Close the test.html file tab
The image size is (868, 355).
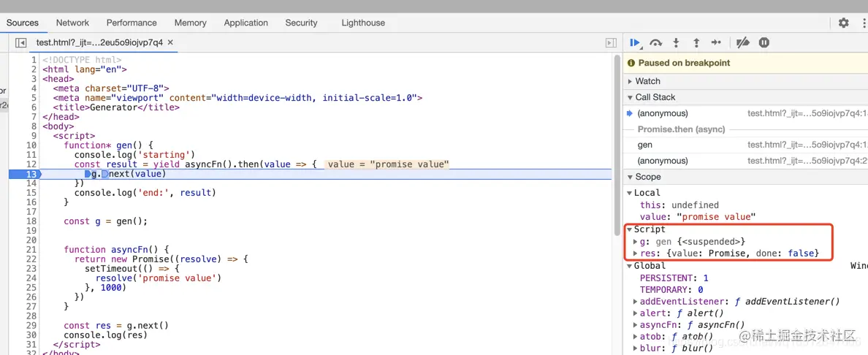(170, 42)
